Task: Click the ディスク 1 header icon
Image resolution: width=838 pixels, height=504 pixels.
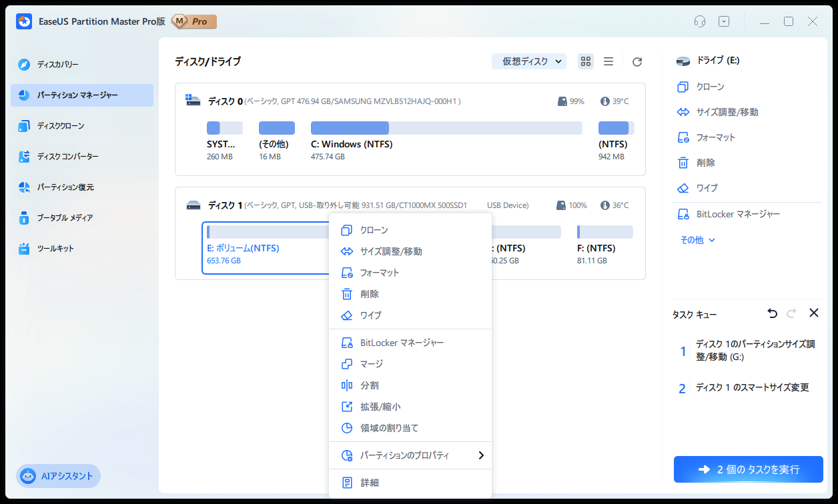Action: pyautogui.click(x=193, y=205)
